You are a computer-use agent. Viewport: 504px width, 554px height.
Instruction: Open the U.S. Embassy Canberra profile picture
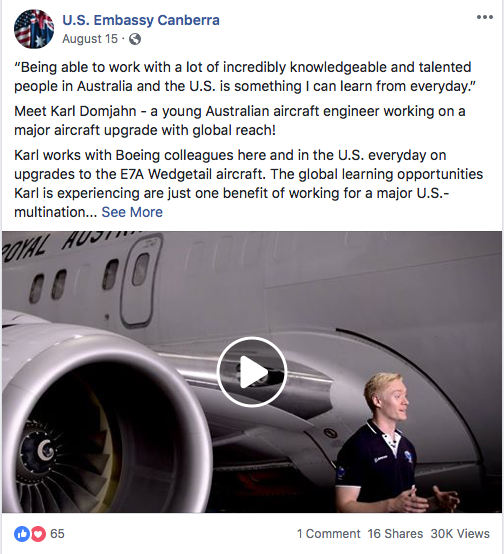(34, 29)
